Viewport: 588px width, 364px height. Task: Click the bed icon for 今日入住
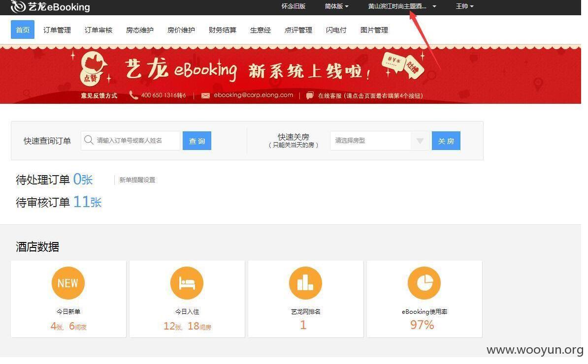(187, 283)
